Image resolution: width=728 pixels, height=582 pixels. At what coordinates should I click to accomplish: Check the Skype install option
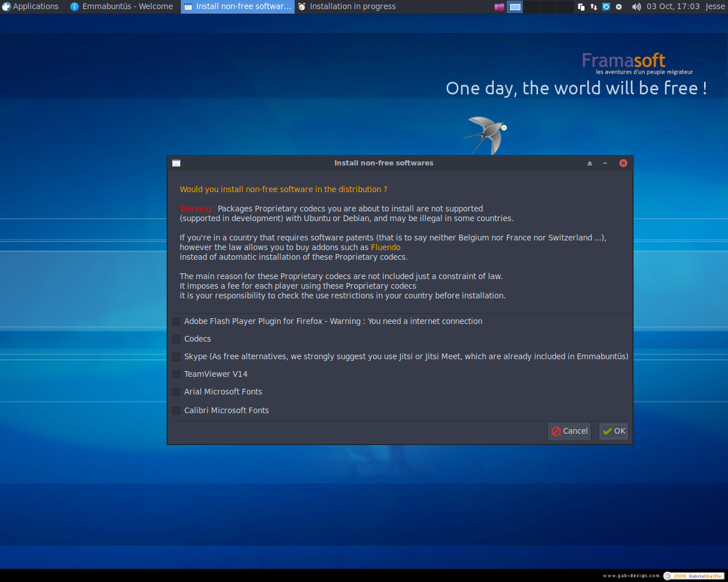176,357
